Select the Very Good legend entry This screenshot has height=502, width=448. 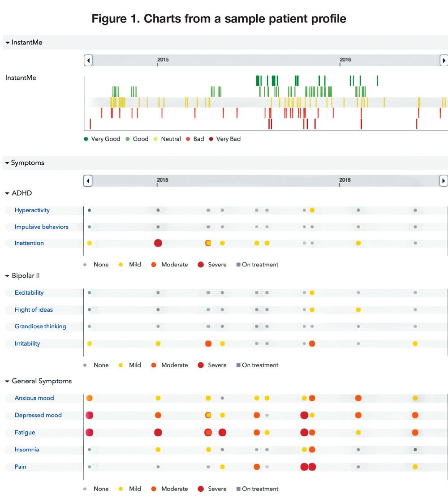[x=102, y=139]
